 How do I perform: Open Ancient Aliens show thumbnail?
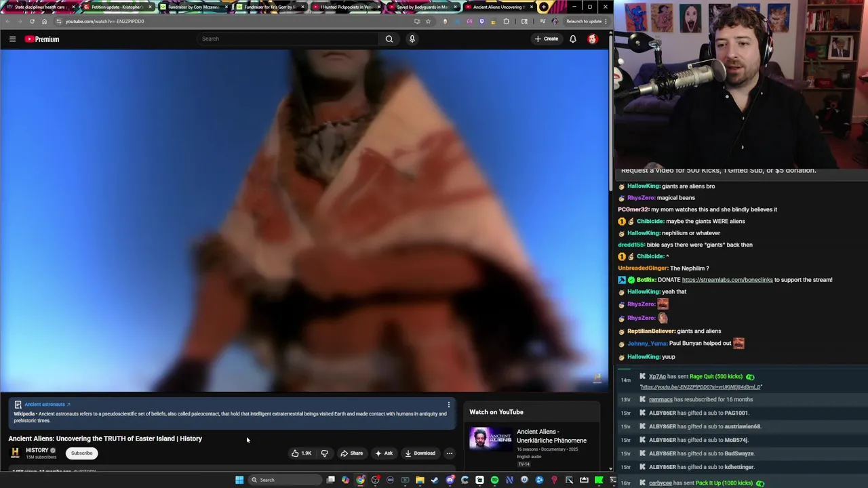pos(491,439)
